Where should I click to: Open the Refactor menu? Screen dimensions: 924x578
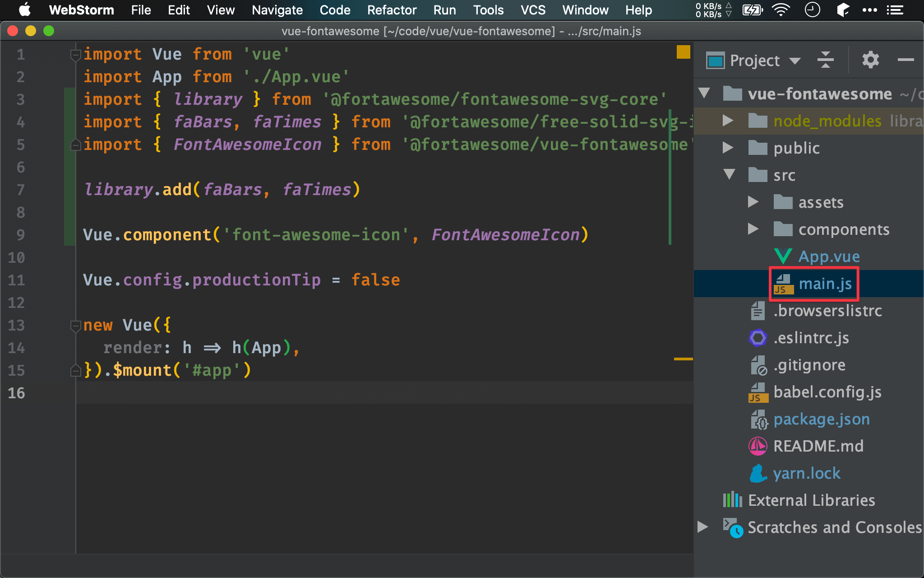point(392,10)
